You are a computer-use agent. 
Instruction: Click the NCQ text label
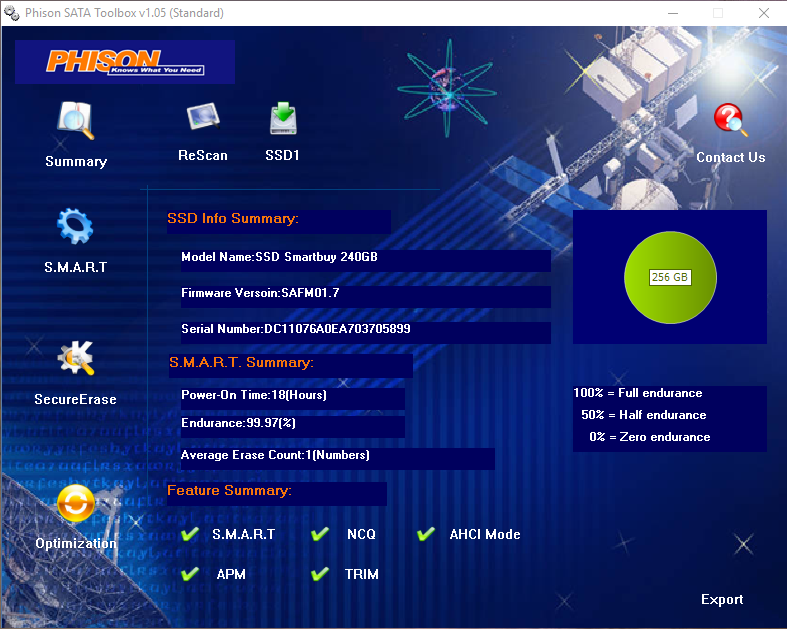coord(361,535)
